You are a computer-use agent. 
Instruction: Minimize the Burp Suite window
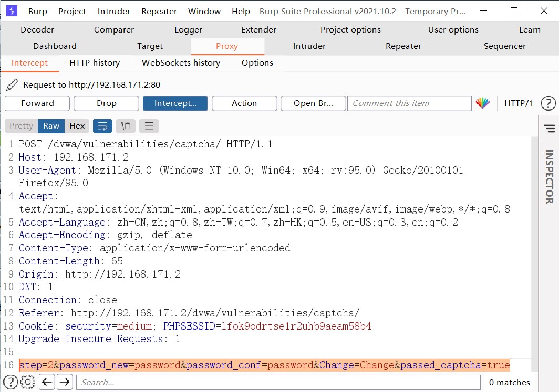pyautogui.click(x=483, y=10)
